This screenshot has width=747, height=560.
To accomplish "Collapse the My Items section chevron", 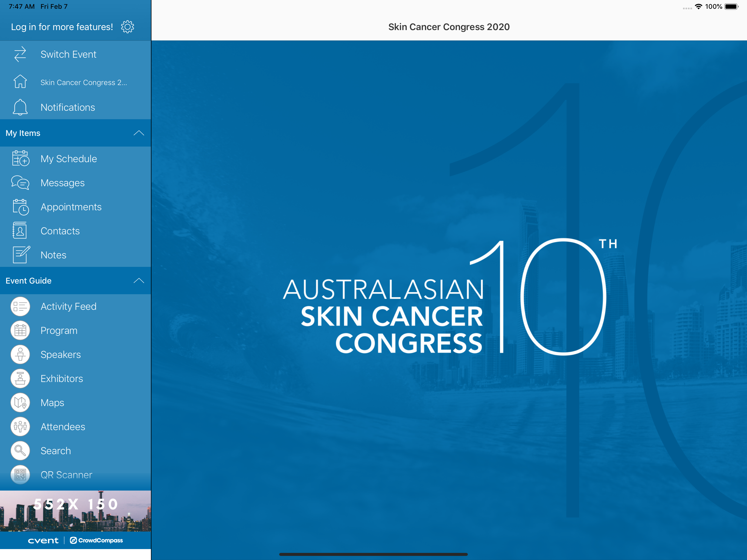I will 139,133.
